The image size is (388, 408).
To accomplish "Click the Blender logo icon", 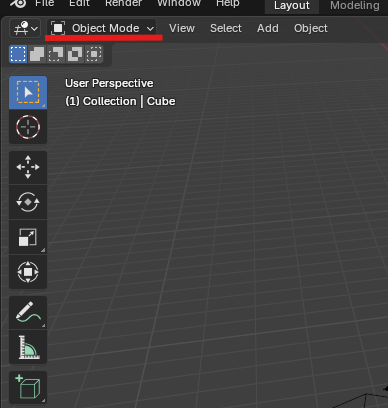I will click(x=18, y=3).
